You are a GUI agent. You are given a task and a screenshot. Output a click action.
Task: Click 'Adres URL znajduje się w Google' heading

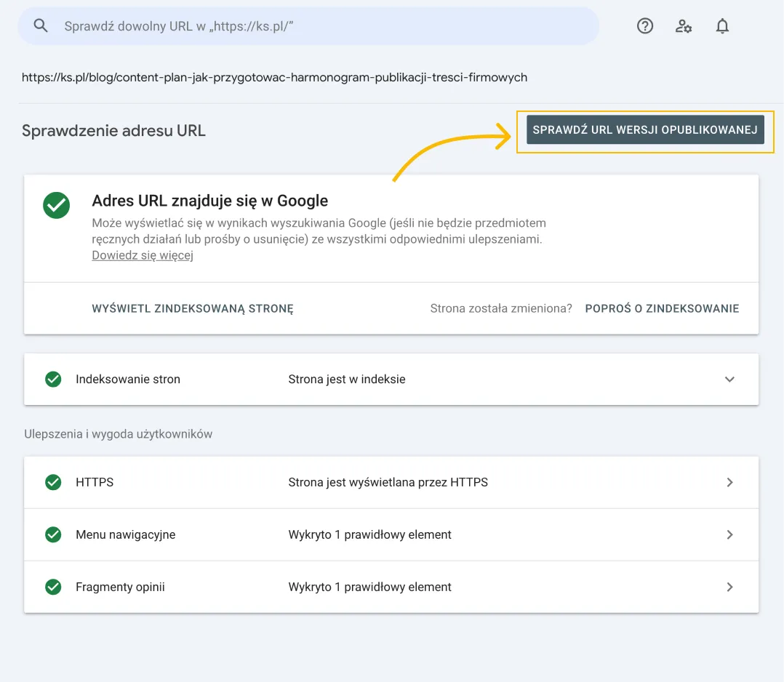[210, 201]
